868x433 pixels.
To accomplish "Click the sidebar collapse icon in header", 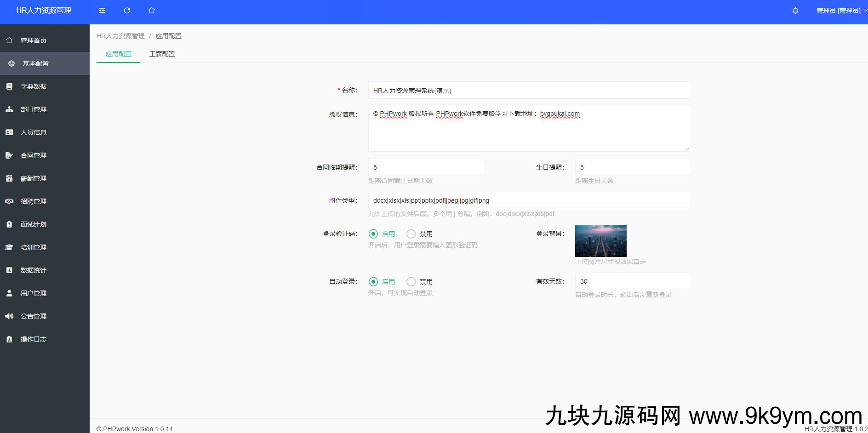I will click(x=102, y=11).
